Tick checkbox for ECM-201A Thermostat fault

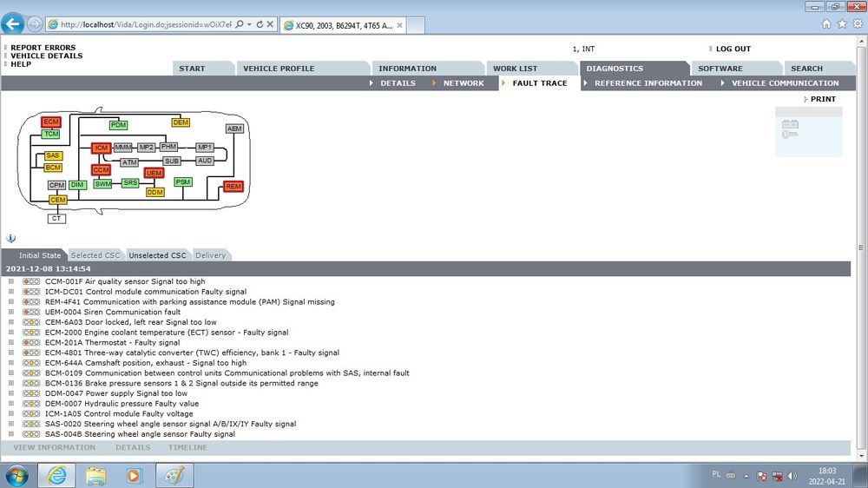(x=11, y=342)
